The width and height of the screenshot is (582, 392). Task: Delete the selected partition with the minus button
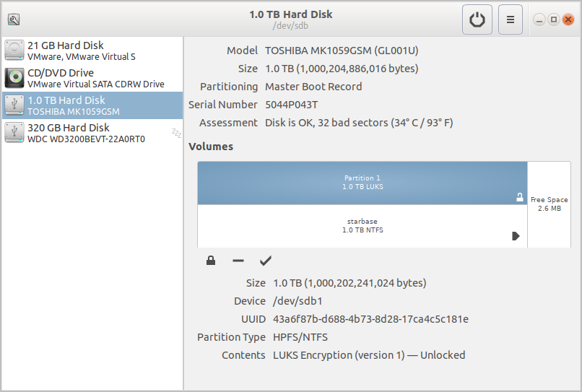[238, 261]
